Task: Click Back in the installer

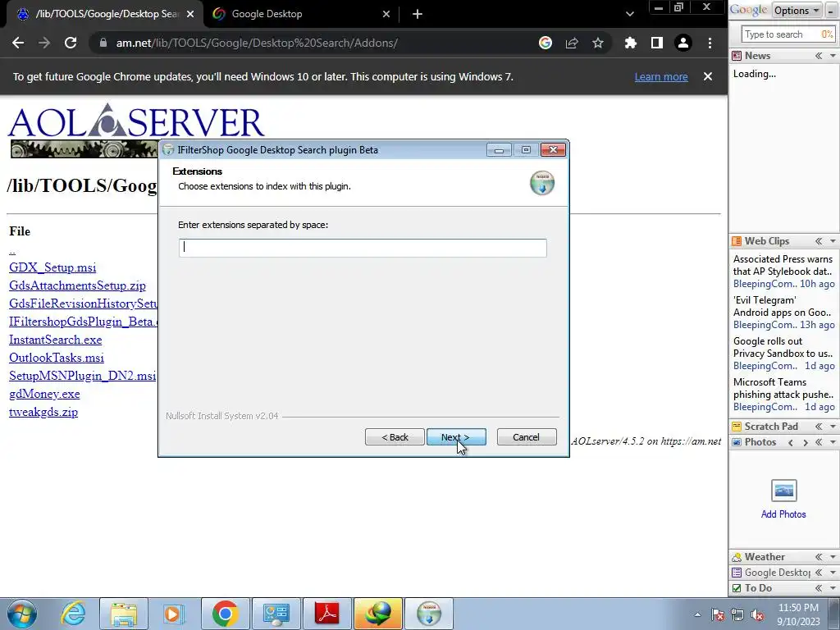Action: pos(395,437)
